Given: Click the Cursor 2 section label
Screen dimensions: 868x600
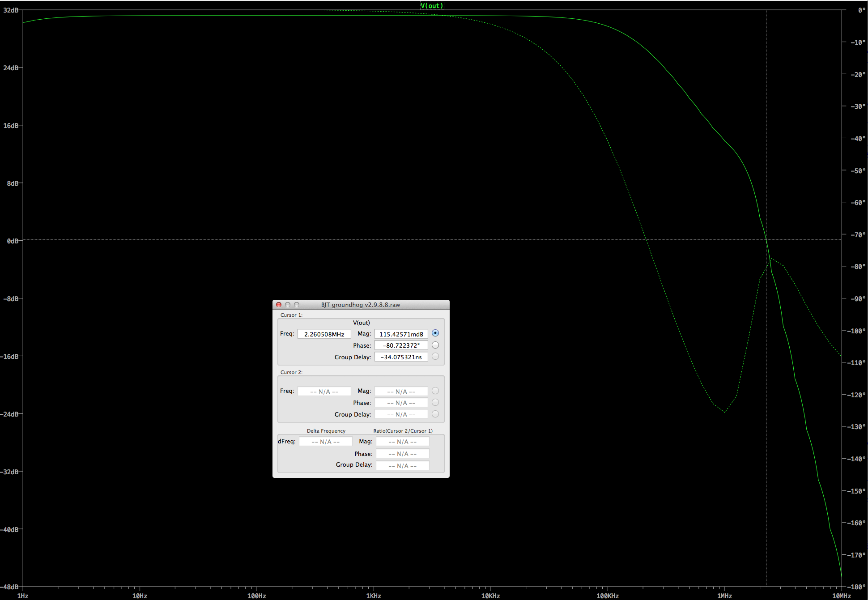Looking at the screenshot, I should click(x=291, y=372).
